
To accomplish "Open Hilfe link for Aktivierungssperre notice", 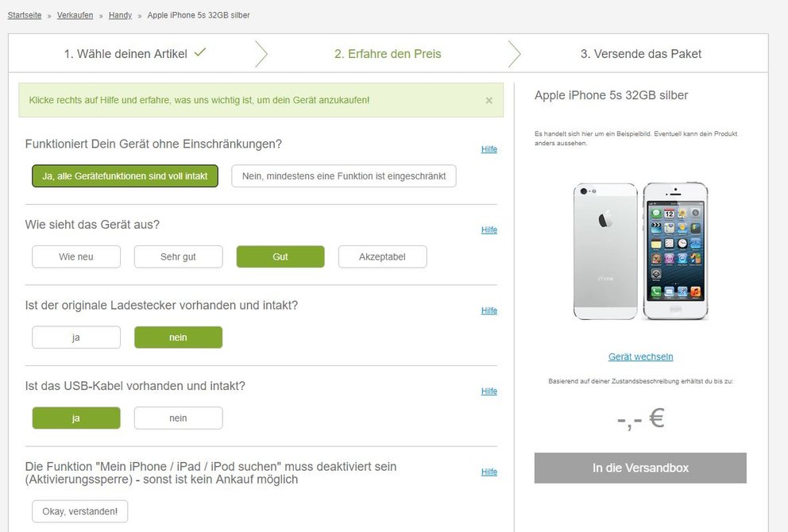I will 489,472.
